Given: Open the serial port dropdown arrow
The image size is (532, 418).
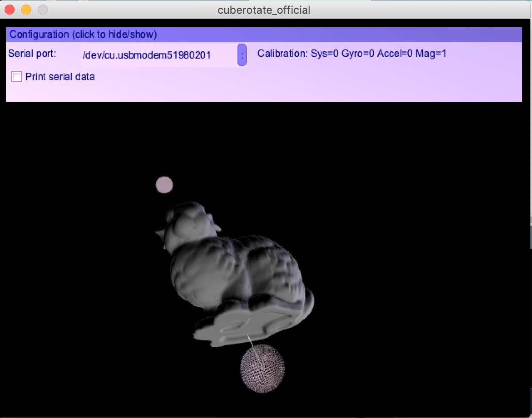Looking at the screenshot, I should click(x=242, y=55).
